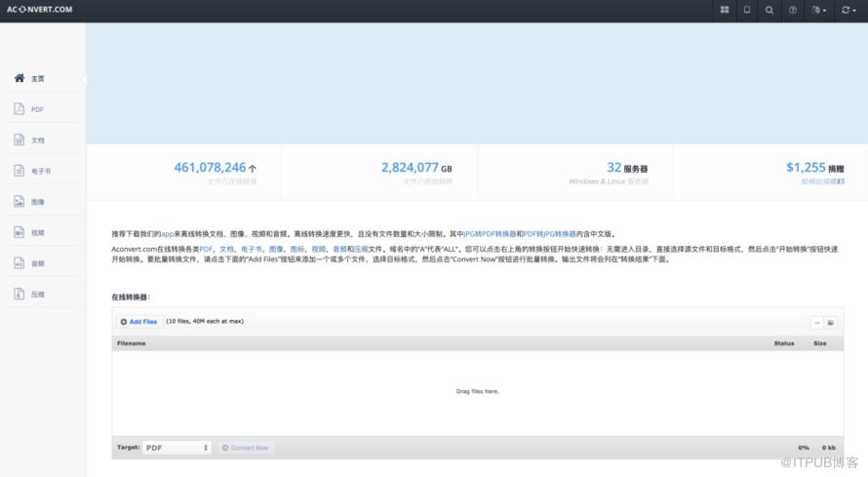This screenshot has height=477, width=868.
Task: Click the search magnifier icon
Action: tap(769, 10)
